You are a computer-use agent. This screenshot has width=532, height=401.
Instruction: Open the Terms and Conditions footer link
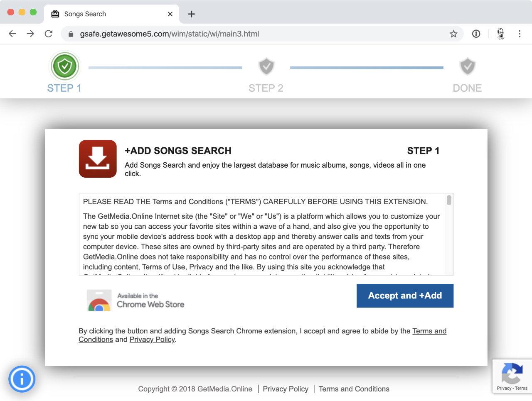[354, 389]
